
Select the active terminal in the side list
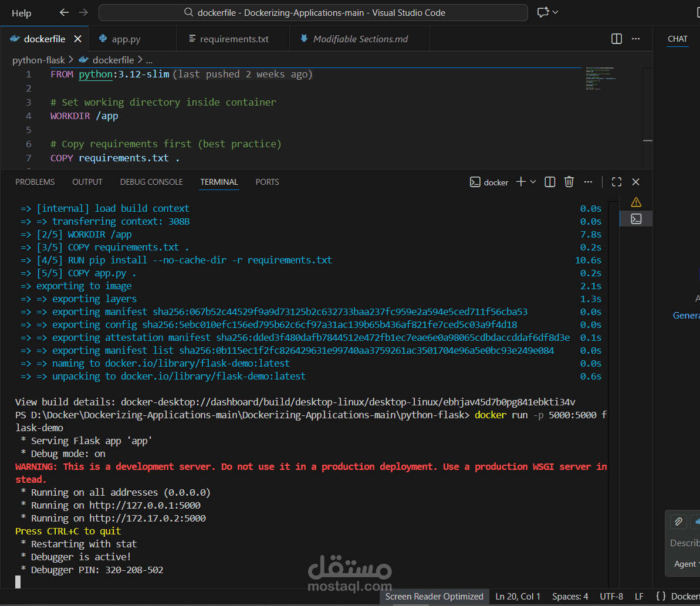[x=636, y=219]
